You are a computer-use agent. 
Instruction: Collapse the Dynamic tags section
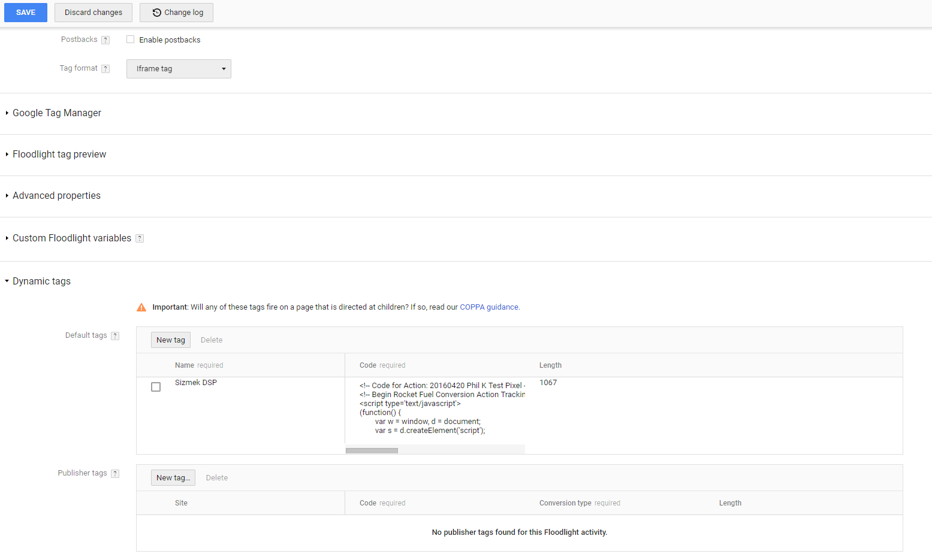coord(41,281)
